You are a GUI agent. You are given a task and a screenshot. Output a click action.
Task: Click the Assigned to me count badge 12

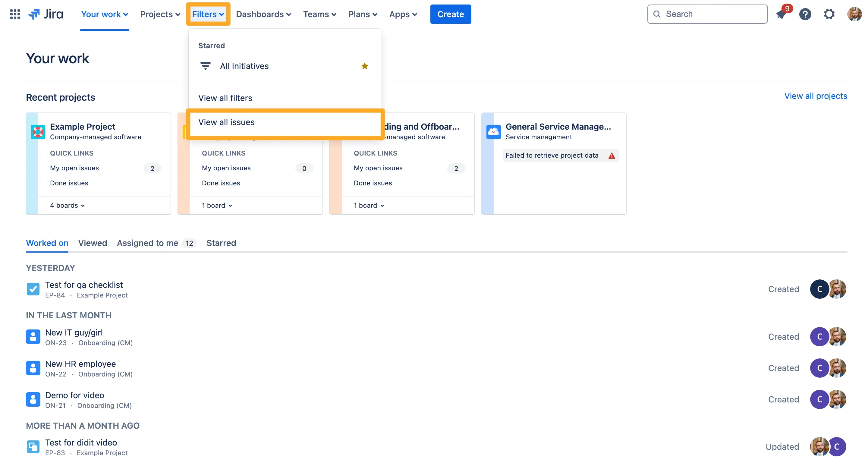(189, 243)
